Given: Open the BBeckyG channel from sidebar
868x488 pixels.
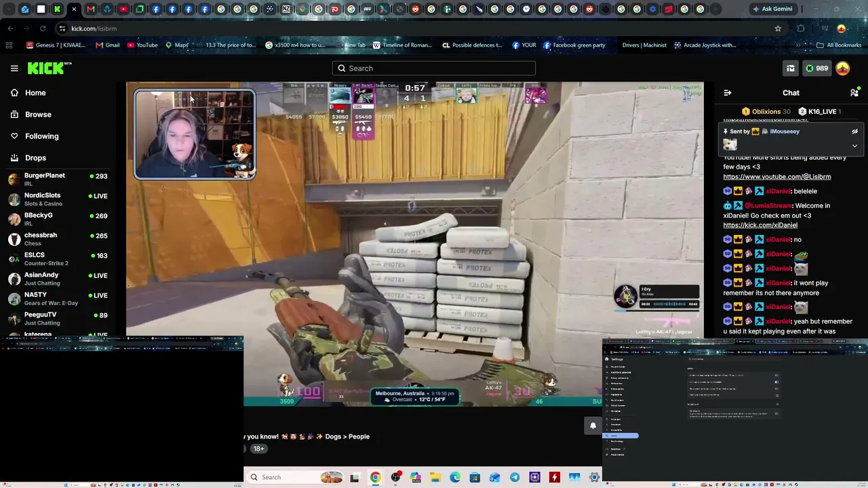Looking at the screenshot, I should point(58,219).
